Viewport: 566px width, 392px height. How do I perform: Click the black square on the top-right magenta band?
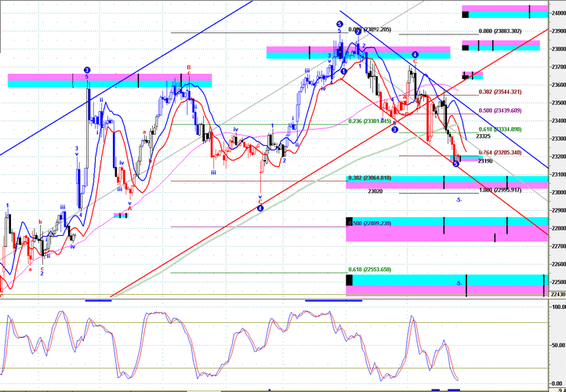pyautogui.click(x=466, y=13)
